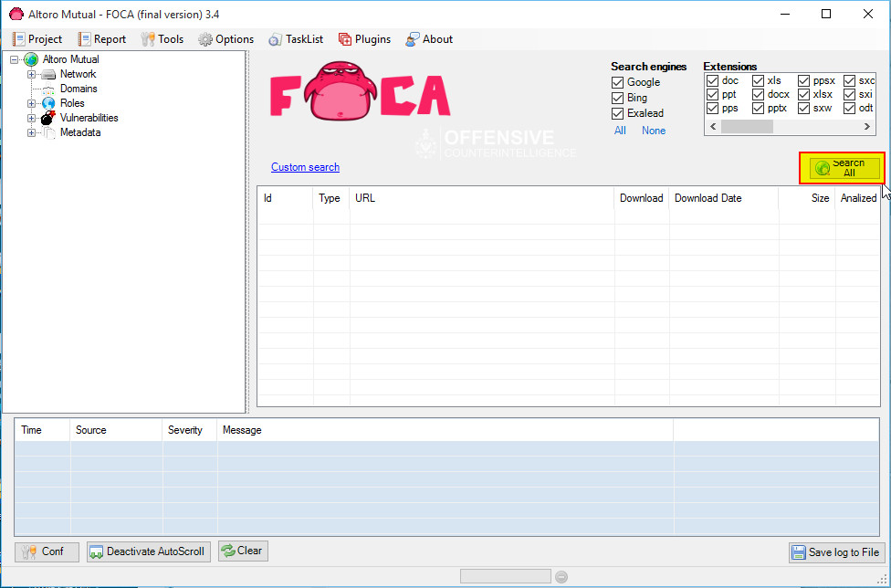Sort log by Severity column header
The height and width of the screenshot is (588, 891).
[190, 430]
